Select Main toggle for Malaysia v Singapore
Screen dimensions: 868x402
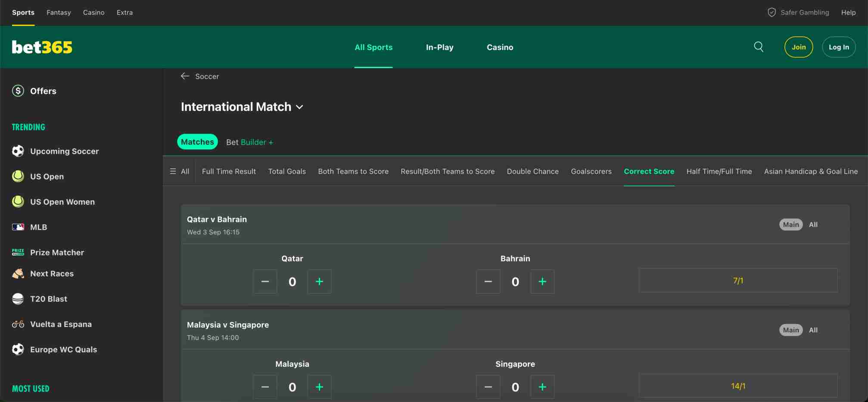791,330
